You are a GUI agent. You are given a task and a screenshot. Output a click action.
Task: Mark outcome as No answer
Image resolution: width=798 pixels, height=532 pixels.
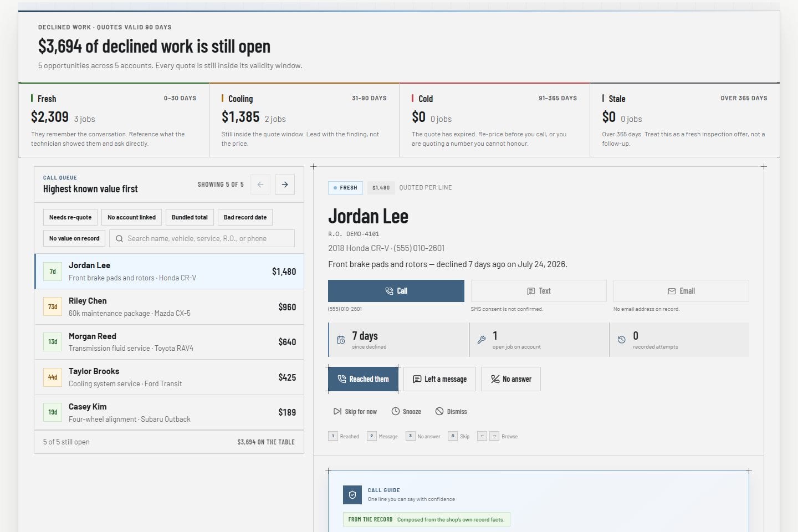[511, 379]
